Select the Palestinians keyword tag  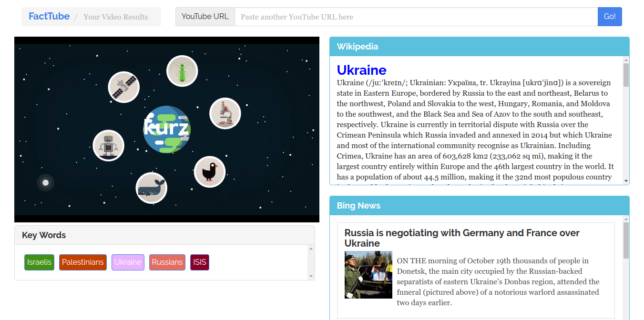point(83,262)
